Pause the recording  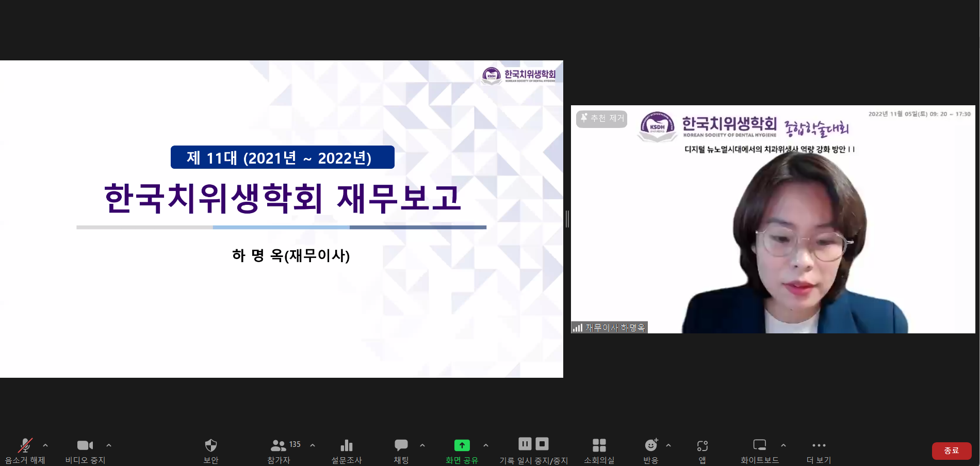[x=525, y=444]
